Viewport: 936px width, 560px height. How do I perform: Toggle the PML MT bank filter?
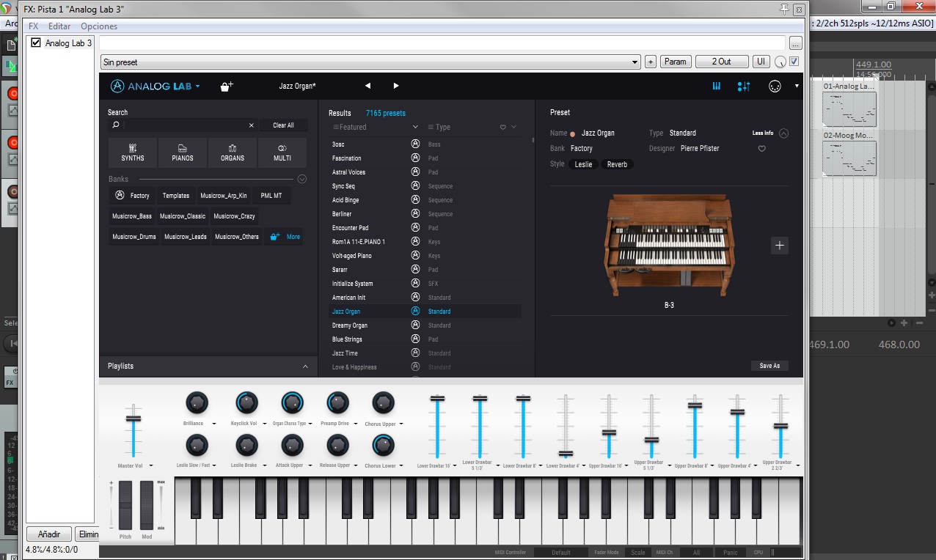[271, 196]
